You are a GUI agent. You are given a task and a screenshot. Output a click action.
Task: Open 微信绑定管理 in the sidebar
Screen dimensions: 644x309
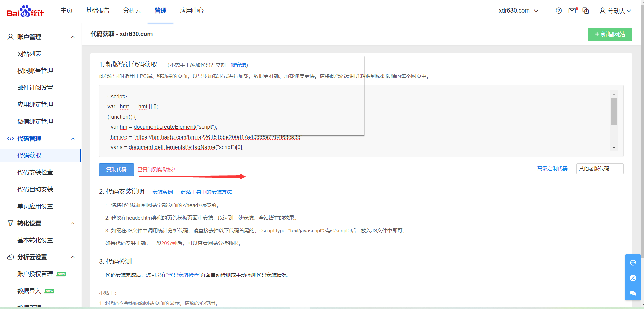tap(35, 121)
